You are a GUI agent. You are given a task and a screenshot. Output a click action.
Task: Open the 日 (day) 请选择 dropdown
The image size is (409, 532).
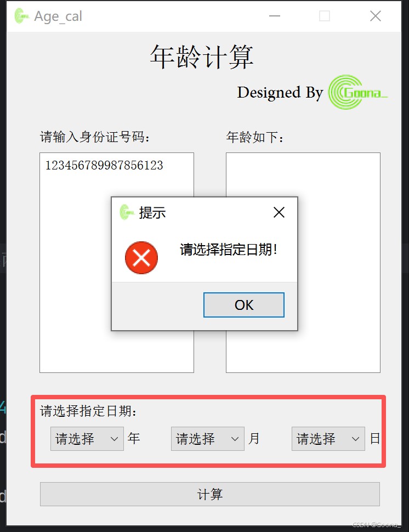(328, 439)
